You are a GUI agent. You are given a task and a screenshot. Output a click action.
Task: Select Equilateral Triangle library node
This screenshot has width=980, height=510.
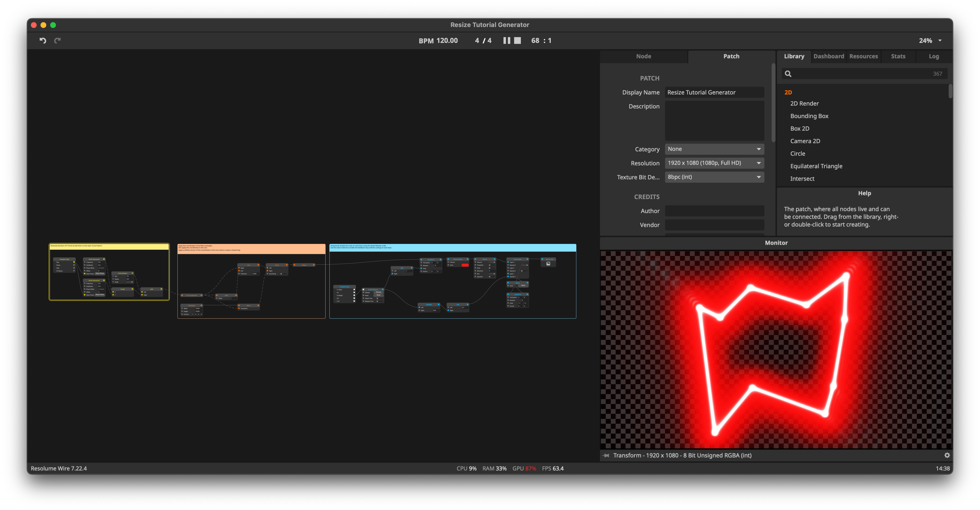click(x=816, y=166)
